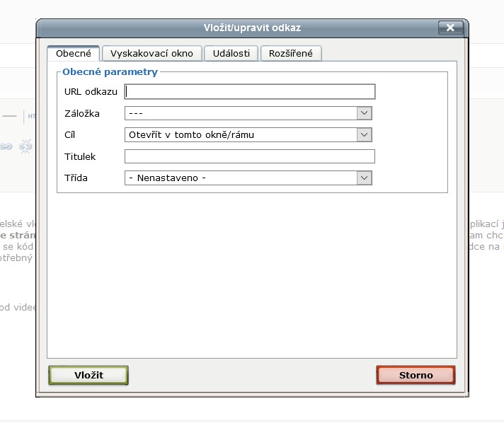Expand the Záložka dropdown arrow
This screenshot has height=423, width=504.
pos(364,113)
